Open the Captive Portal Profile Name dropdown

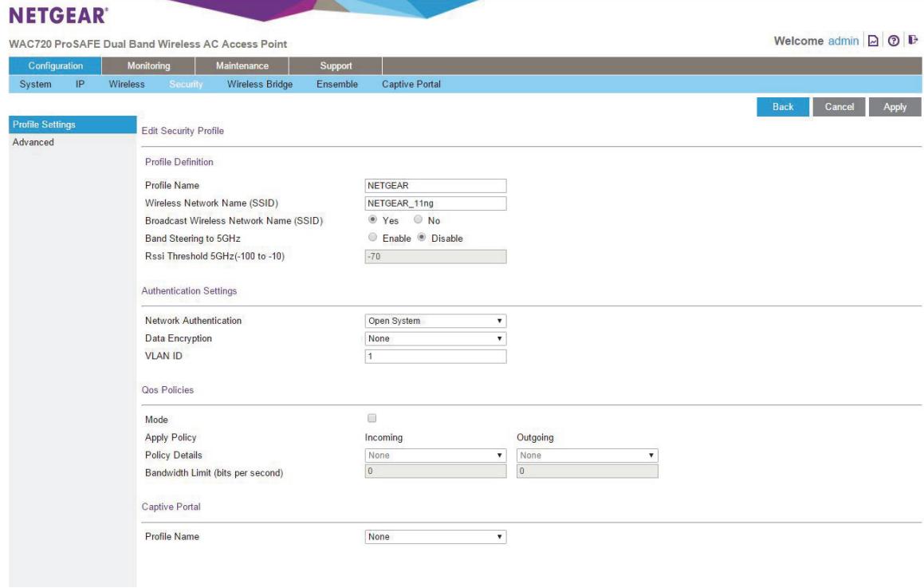[x=435, y=537]
